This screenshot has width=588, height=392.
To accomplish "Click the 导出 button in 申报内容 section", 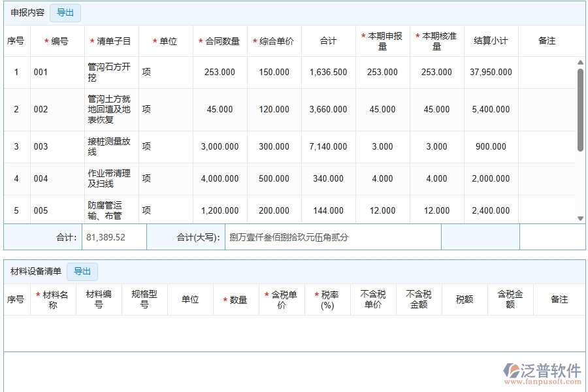I will 65,12.
